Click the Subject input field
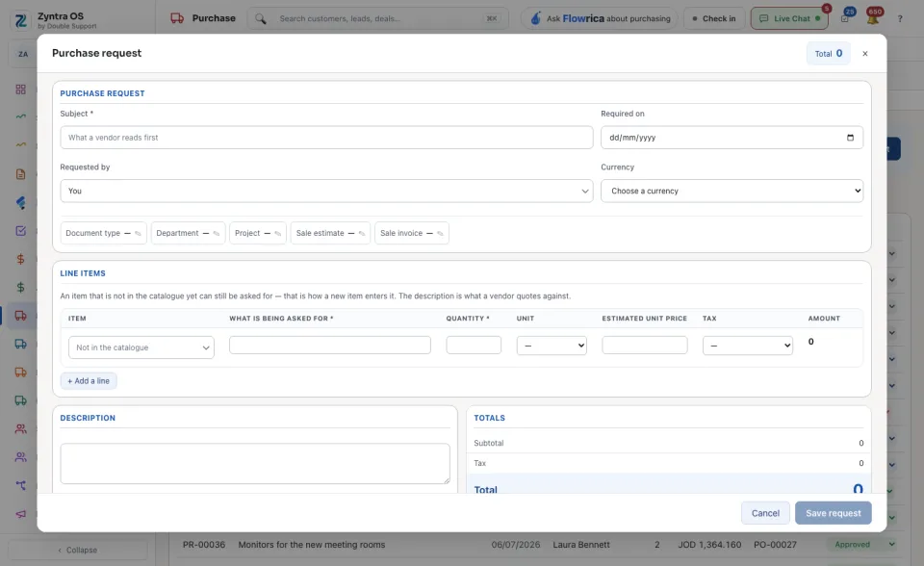This screenshot has height=566, width=924. pos(326,138)
